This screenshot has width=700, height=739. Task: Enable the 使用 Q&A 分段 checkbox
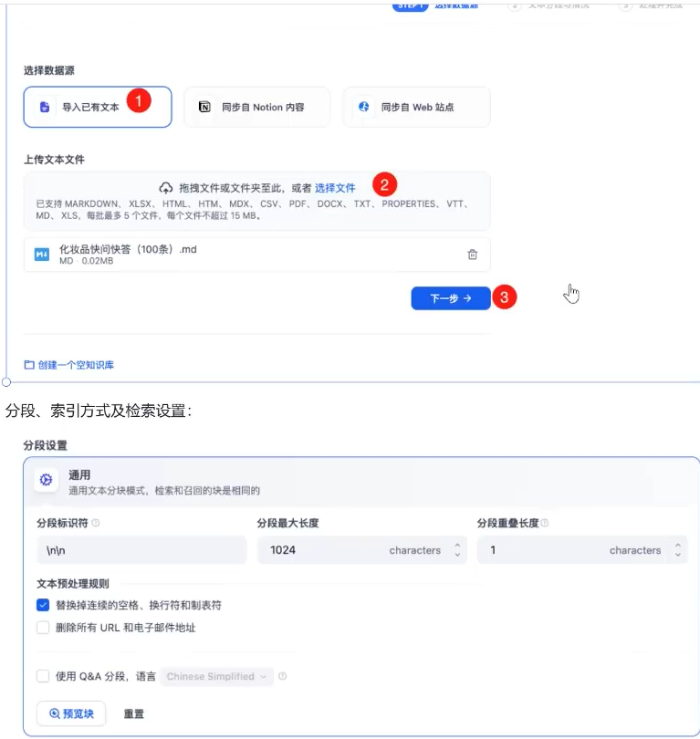[43, 676]
